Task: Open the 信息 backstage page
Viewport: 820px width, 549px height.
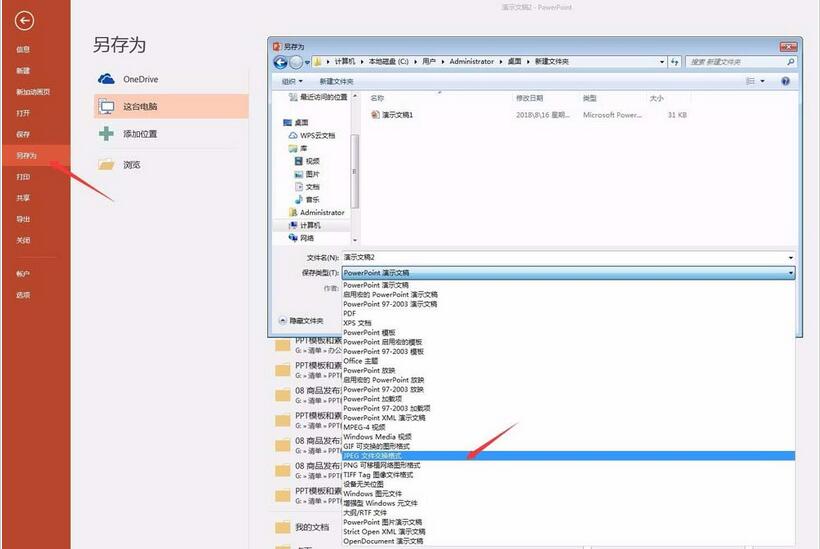Action: pos(23,49)
